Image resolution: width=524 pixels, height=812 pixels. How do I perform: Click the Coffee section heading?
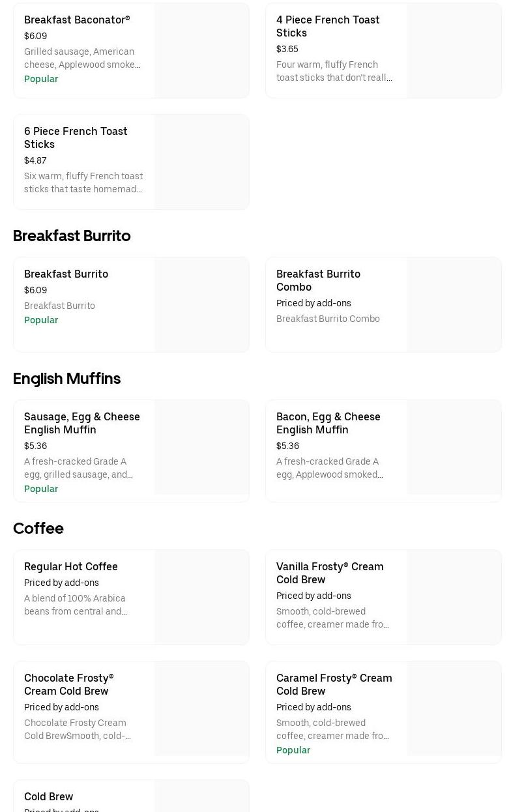click(38, 529)
